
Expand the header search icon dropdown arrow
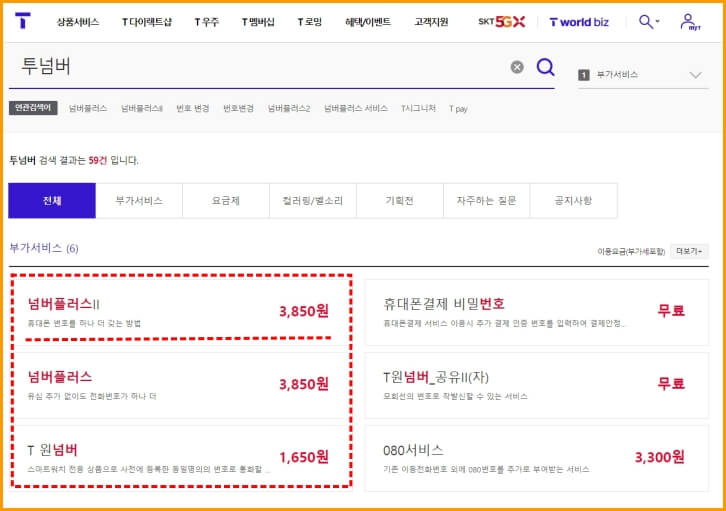tap(657, 21)
